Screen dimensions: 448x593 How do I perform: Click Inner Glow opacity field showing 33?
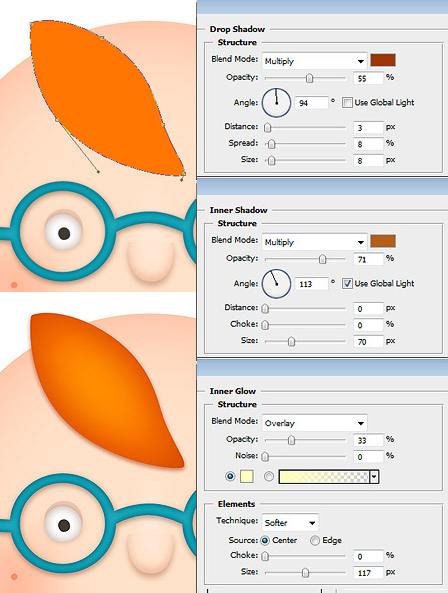pos(368,440)
